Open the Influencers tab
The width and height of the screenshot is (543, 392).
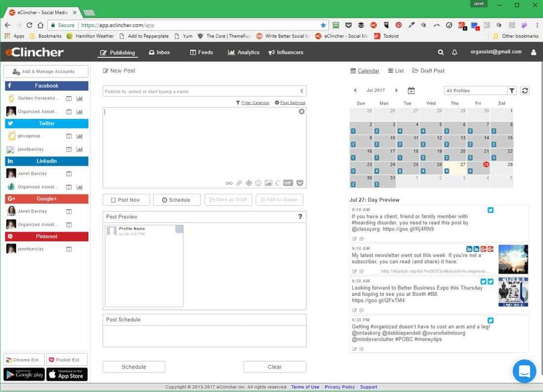pyautogui.click(x=286, y=52)
